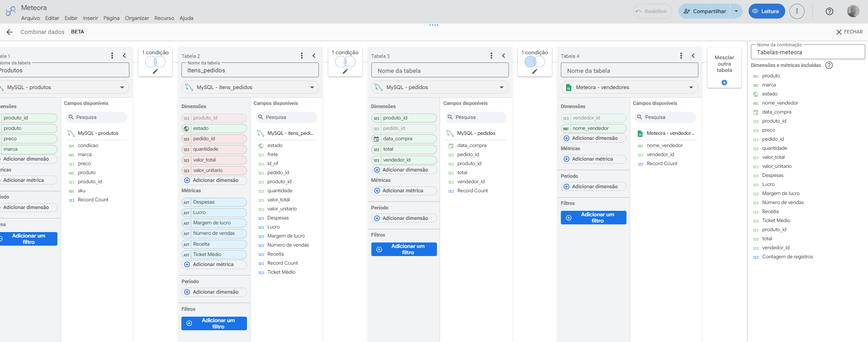The image size is (868, 342).
Task: Click Adicionar métrica in Tabela 2
Action: pos(214,265)
